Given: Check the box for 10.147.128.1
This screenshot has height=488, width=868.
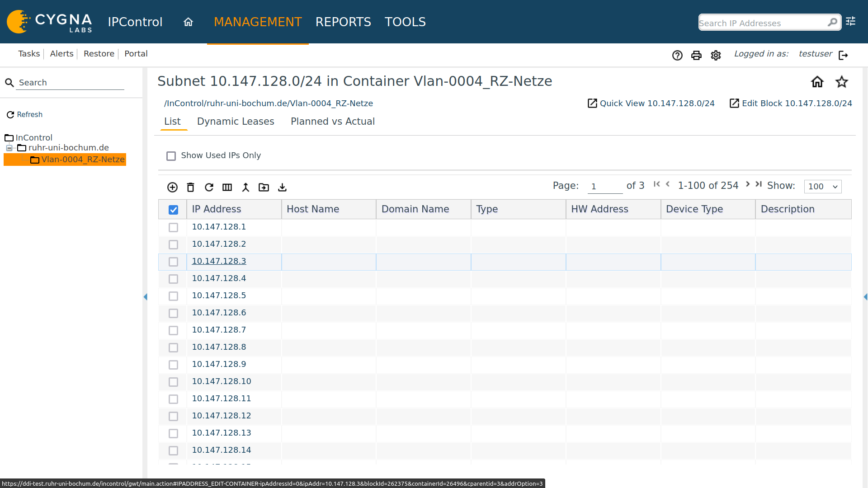Looking at the screenshot, I should tap(173, 227).
